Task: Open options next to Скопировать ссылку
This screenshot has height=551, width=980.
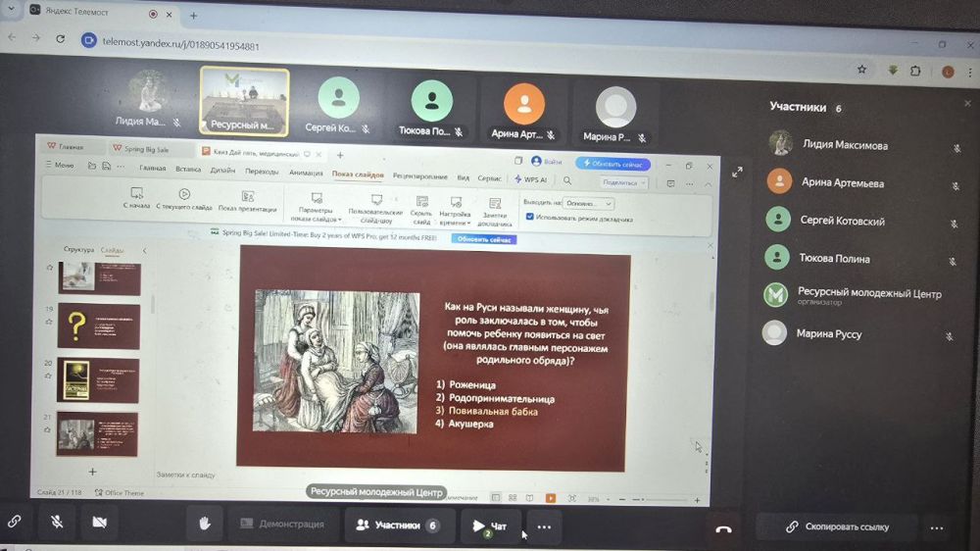Action: coord(936,528)
